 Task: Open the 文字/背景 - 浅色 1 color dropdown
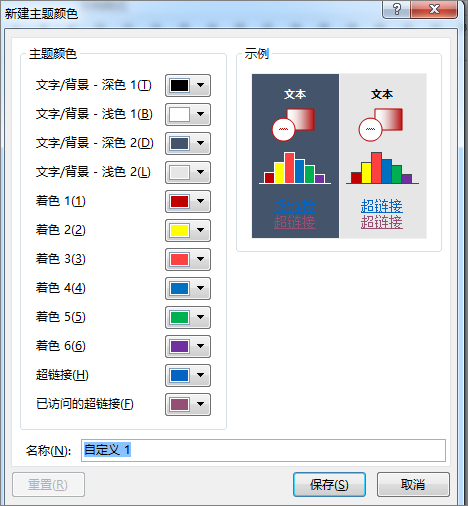(x=188, y=114)
